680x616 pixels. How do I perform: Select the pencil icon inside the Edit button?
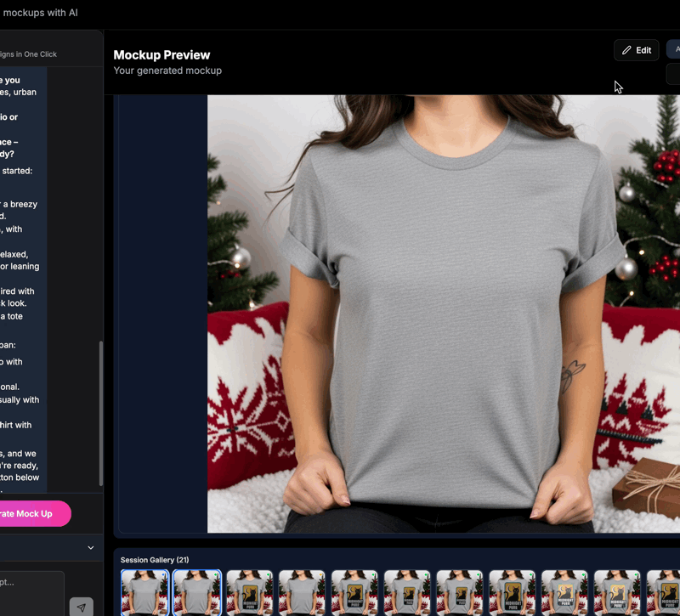[626, 50]
